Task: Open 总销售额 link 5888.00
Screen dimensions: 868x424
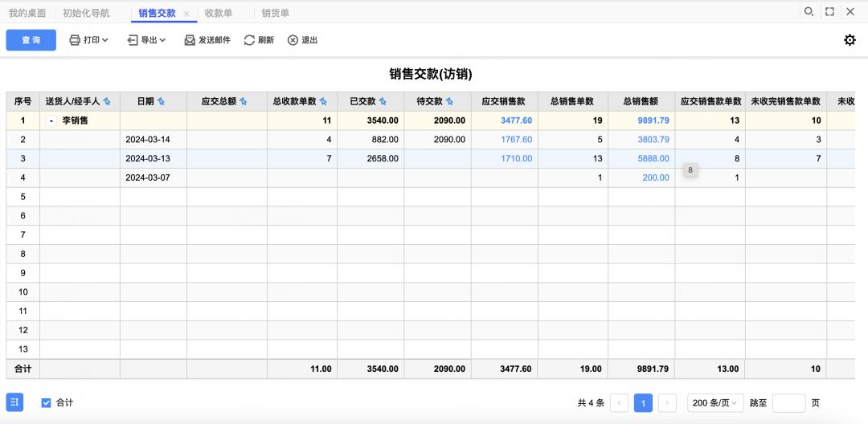Action: coord(653,159)
